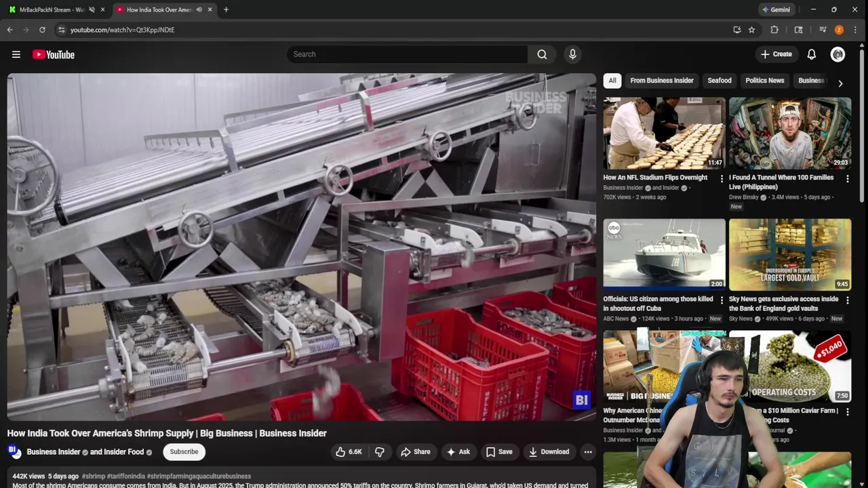The width and height of the screenshot is (868, 488).
Task: Select From Business Insider filter chip
Action: point(662,81)
